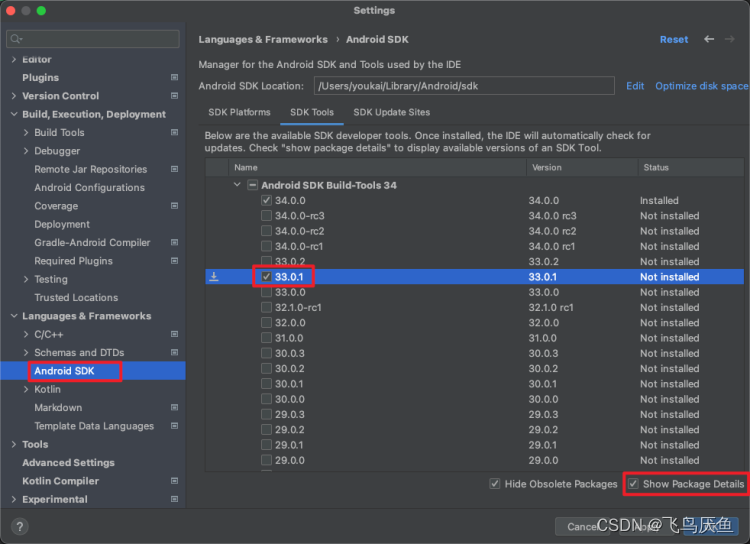Click the settings search field

pos(93,39)
